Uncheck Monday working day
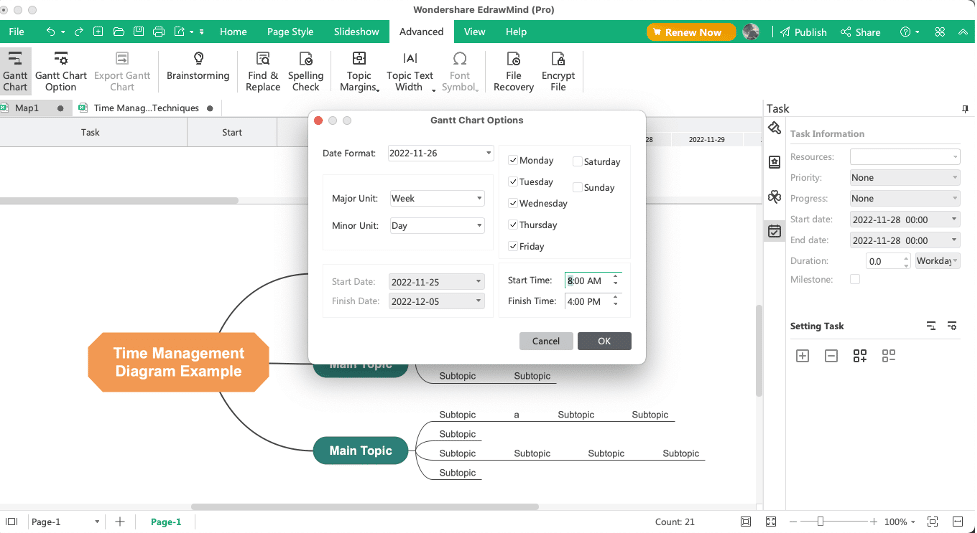 pyautogui.click(x=513, y=160)
